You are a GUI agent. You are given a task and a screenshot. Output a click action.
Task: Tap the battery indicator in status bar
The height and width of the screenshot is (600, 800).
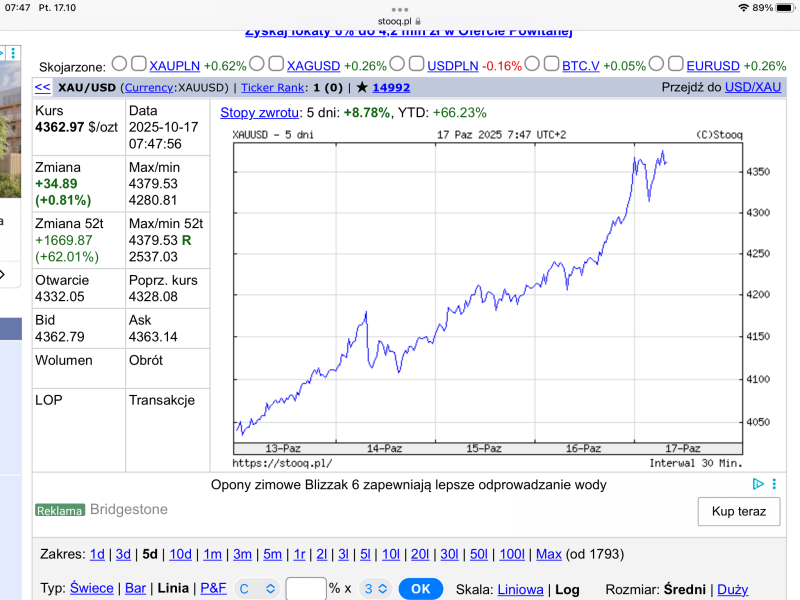coord(783,8)
